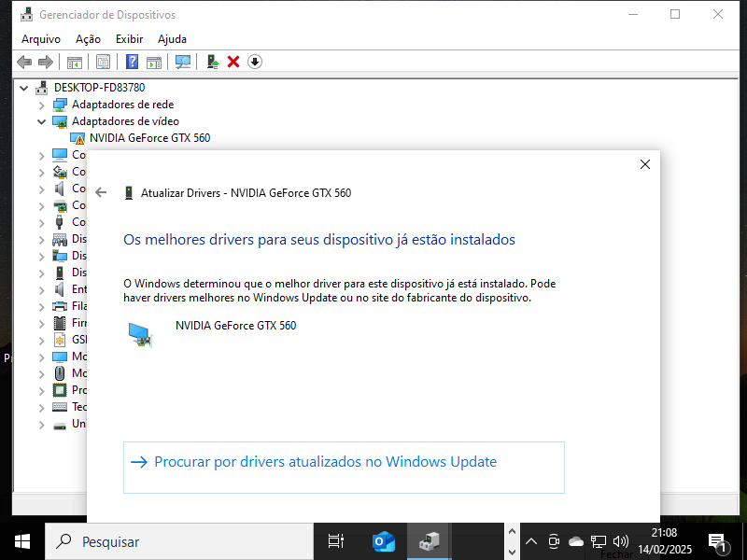747x560 pixels.
Task: Expand the Ent audio inputs node chevron
Action: (41, 289)
